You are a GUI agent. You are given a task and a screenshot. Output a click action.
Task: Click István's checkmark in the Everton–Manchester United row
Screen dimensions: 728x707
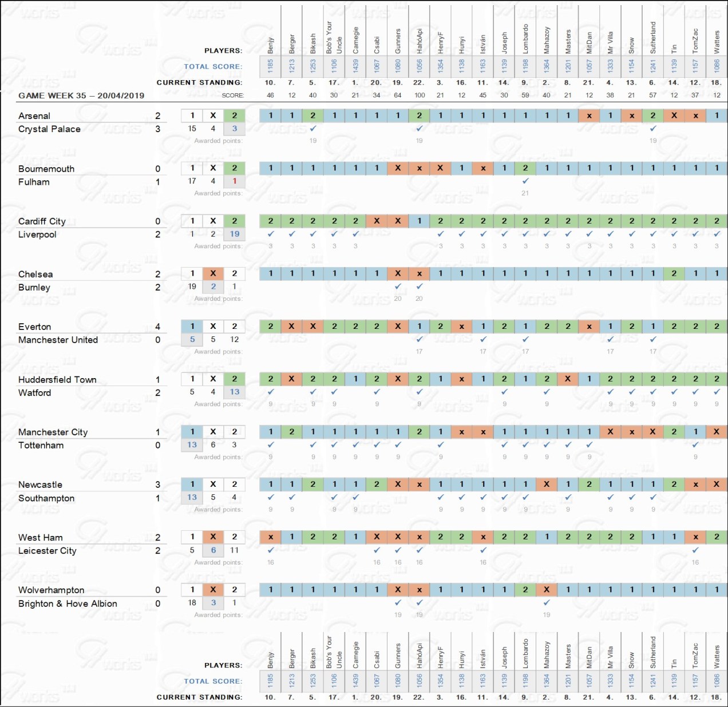point(483,339)
